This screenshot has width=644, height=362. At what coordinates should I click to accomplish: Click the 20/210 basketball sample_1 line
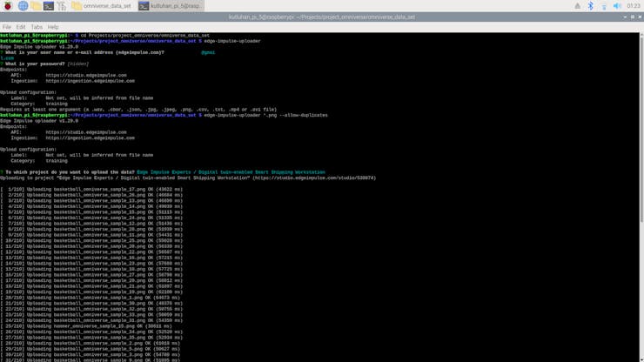[90, 298]
